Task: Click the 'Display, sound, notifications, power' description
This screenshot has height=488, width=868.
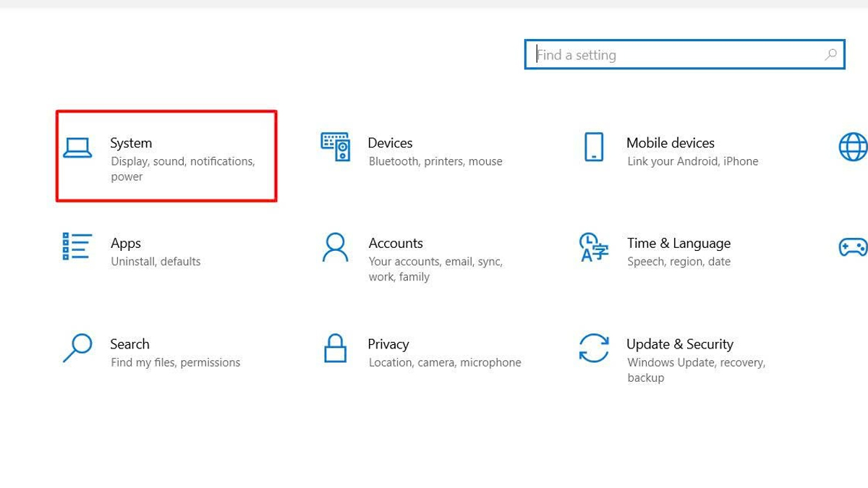Action: [183, 169]
